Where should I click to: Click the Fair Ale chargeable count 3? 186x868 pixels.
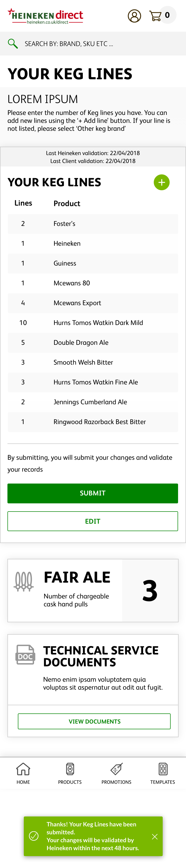(150, 591)
